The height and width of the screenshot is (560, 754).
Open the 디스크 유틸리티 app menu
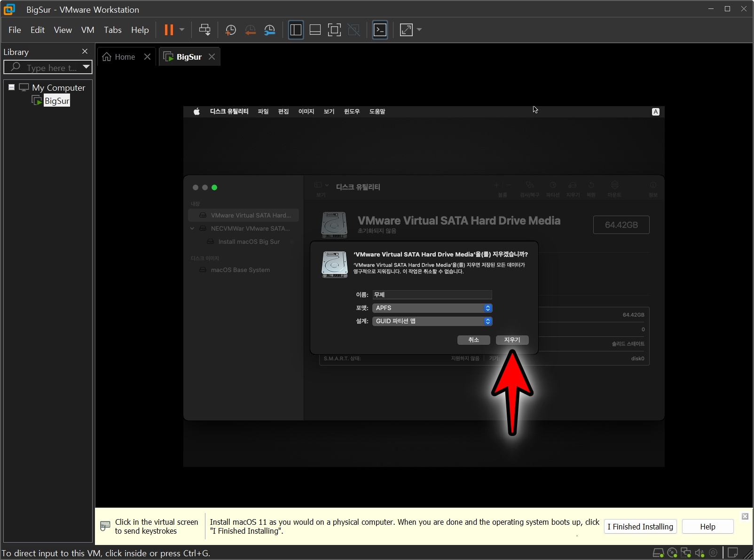[229, 111]
